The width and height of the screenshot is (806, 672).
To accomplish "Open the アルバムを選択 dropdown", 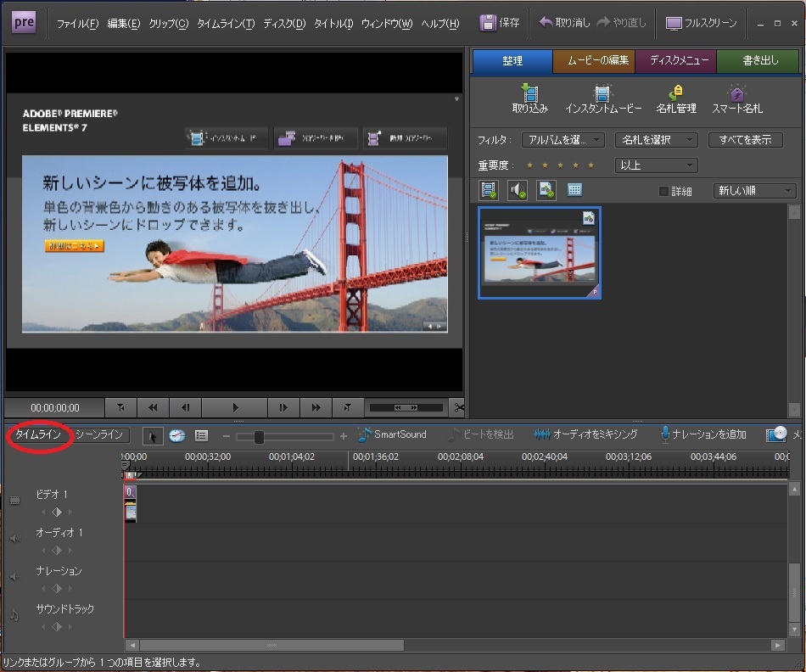I will point(563,140).
